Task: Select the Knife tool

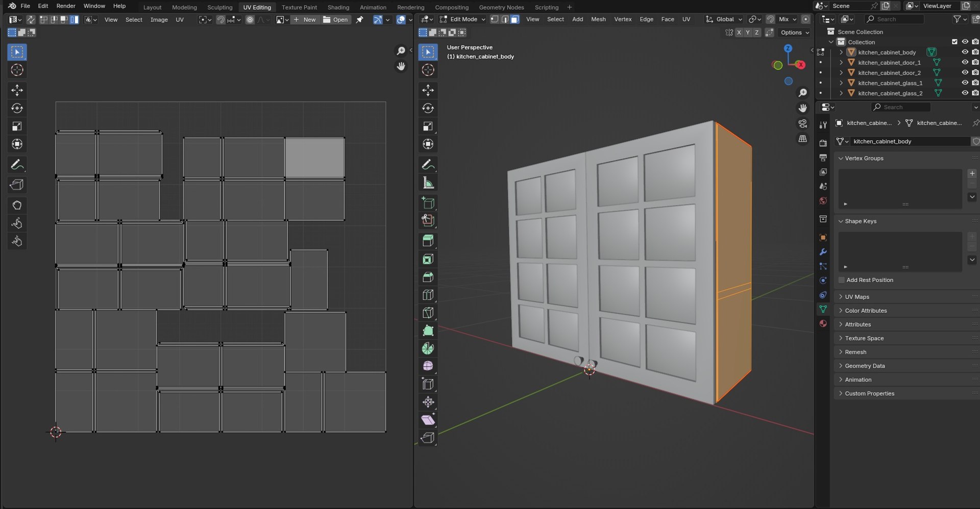Action: [428, 313]
